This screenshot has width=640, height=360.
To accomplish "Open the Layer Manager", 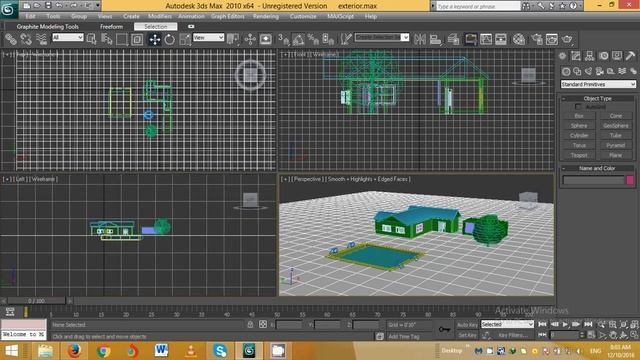I will [x=453, y=39].
